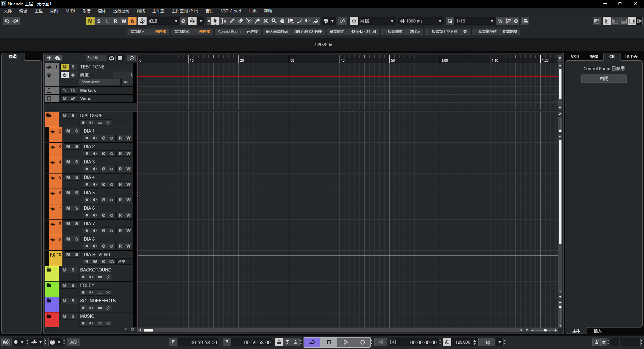Solo the DIA REVERB track
Viewport: 644px width, 349px height.
coord(76,255)
